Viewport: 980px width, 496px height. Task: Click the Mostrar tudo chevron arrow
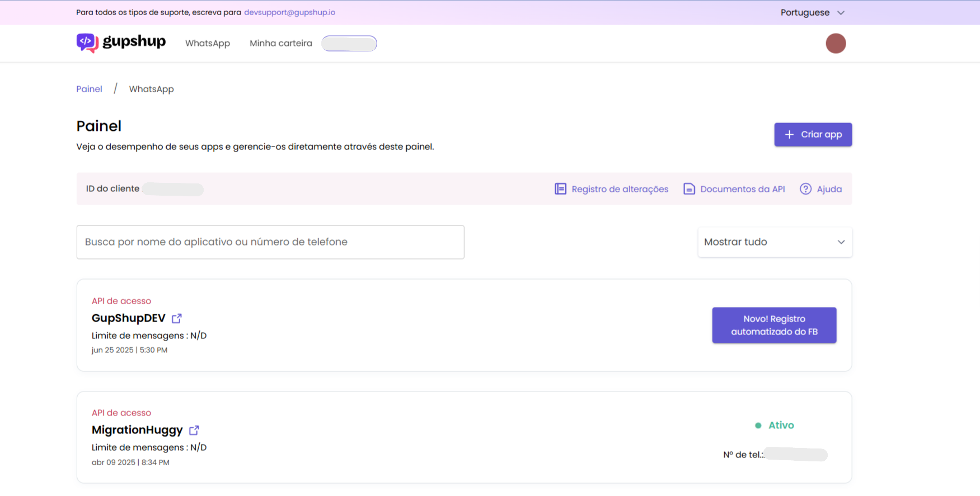841,242
